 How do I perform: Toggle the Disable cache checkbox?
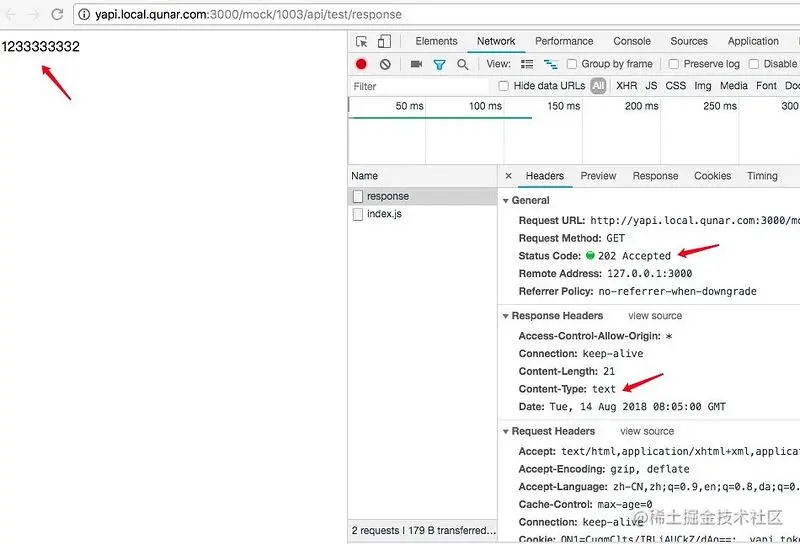tap(754, 64)
